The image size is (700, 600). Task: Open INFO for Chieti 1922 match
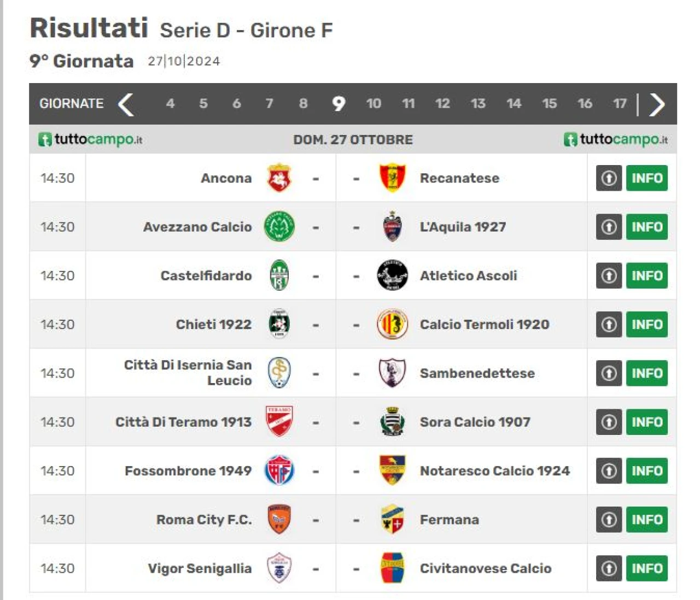point(647,324)
